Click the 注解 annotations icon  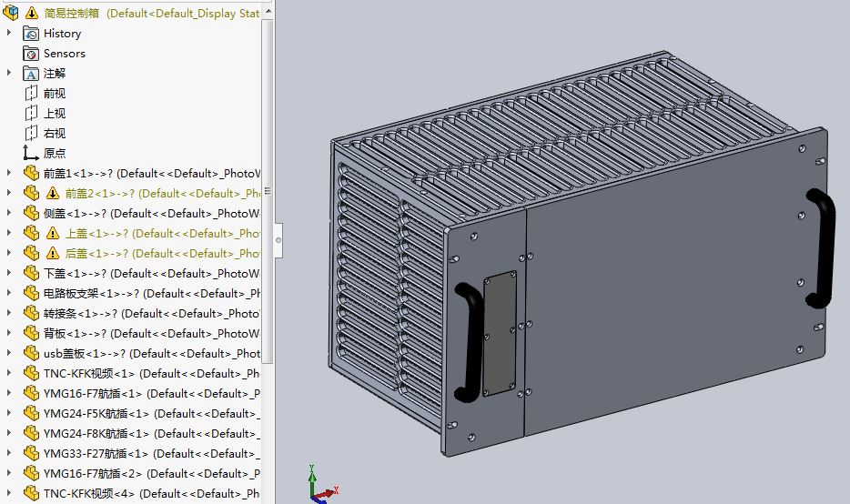click(x=31, y=74)
